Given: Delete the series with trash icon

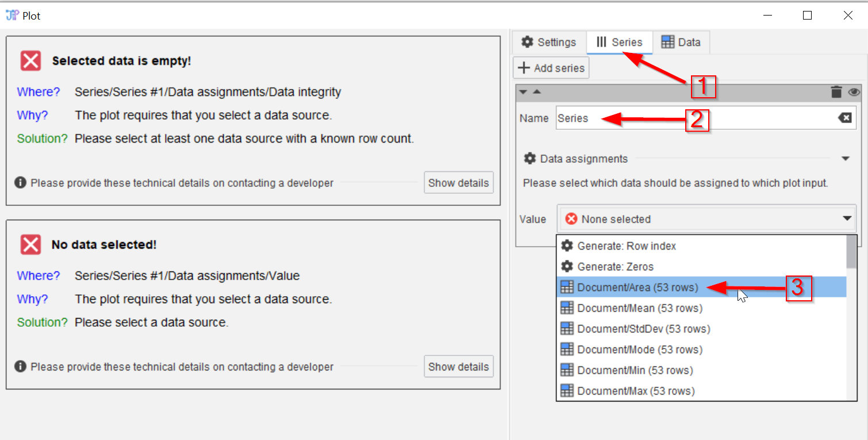Looking at the screenshot, I should click(x=836, y=92).
